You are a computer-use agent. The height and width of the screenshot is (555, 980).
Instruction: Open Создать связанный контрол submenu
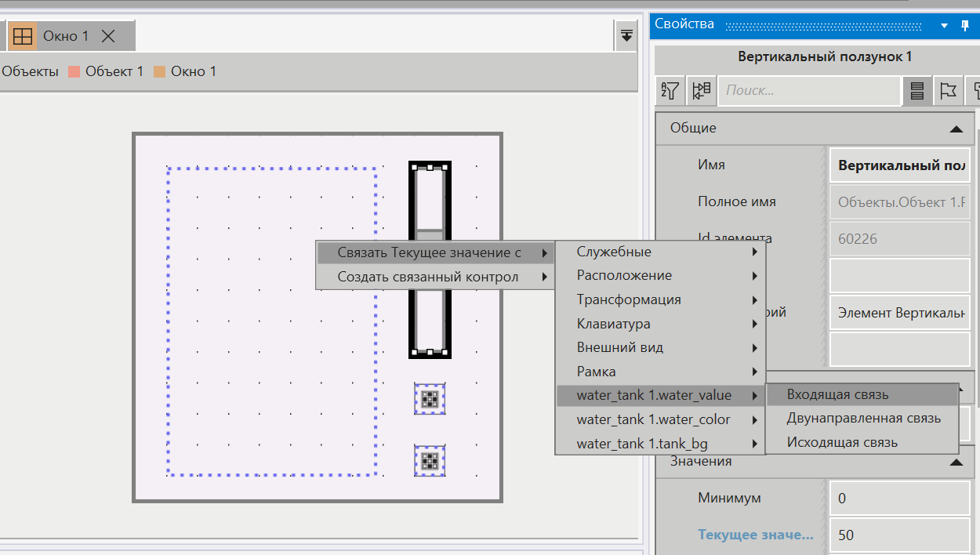(427, 277)
